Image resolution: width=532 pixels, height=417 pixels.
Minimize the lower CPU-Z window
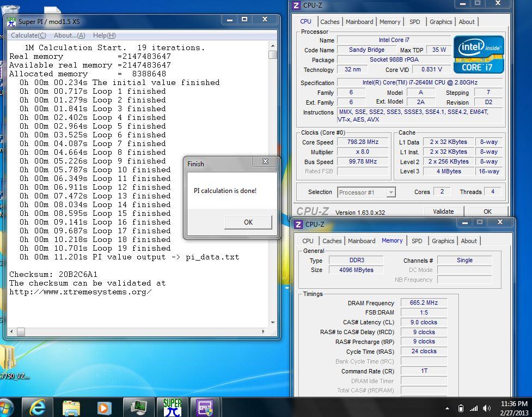click(465, 222)
